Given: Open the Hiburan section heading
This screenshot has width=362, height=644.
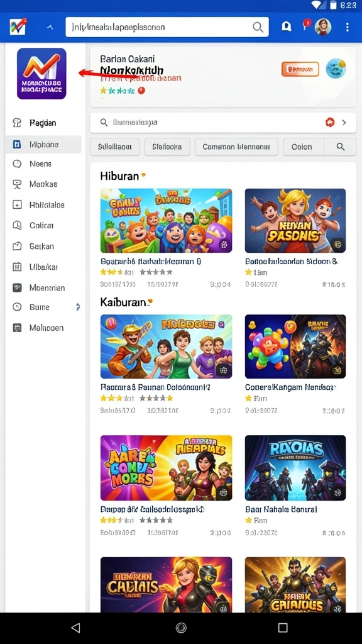Looking at the screenshot, I should (119, 176).
